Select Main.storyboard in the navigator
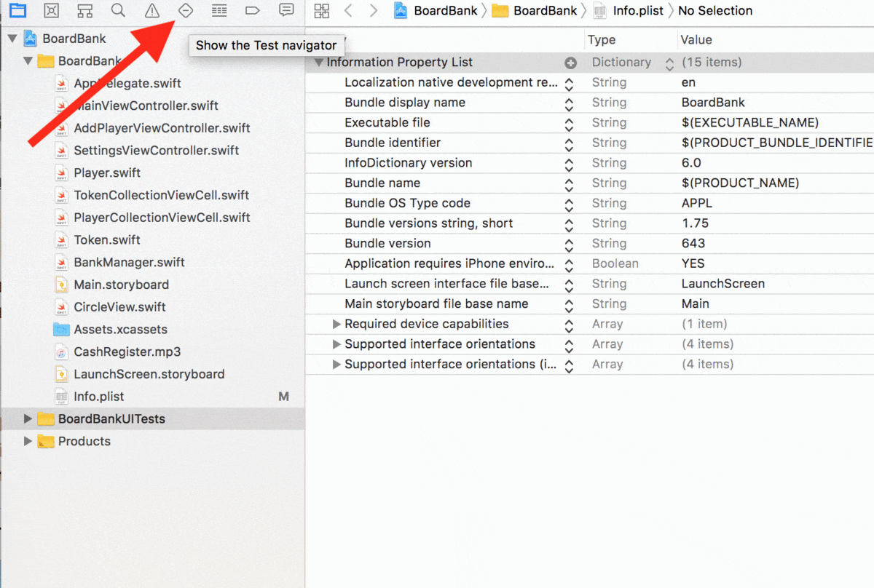 pyautogui.click(x=121, y=285)
